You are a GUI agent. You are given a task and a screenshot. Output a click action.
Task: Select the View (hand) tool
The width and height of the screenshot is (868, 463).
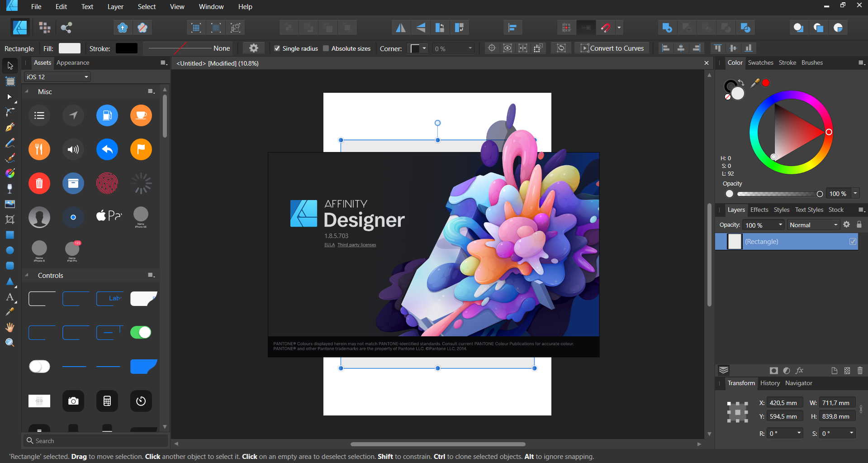[x=10, y=327]
